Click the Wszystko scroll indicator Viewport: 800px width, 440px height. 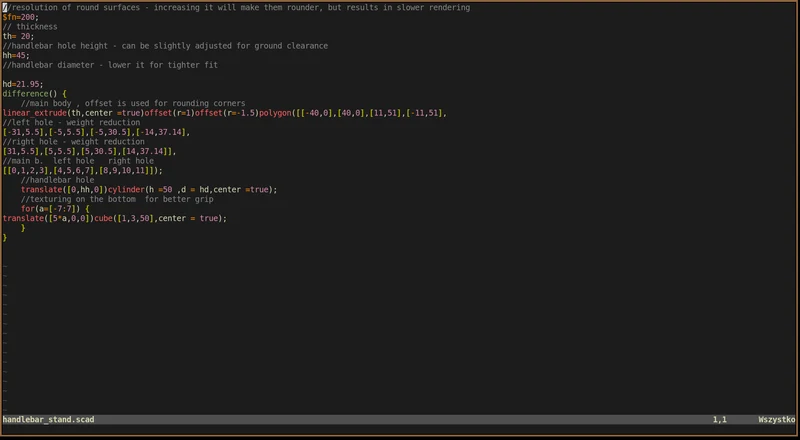777,420
